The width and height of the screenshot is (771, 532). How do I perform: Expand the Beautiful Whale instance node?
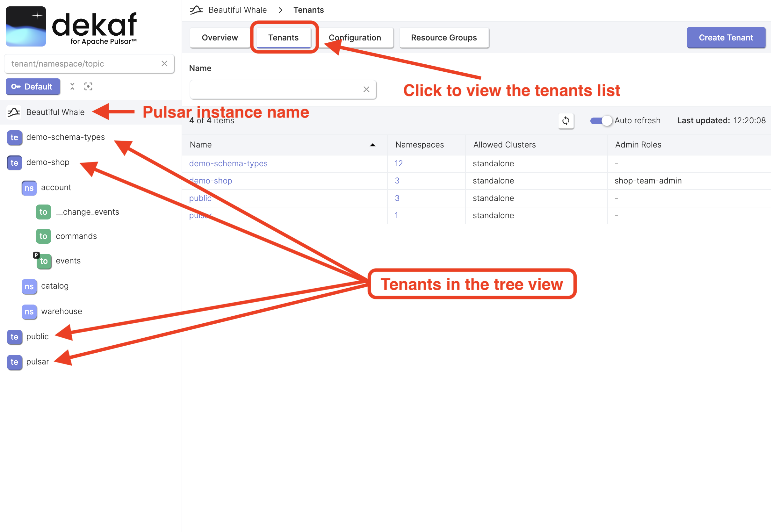click(56, 111)
